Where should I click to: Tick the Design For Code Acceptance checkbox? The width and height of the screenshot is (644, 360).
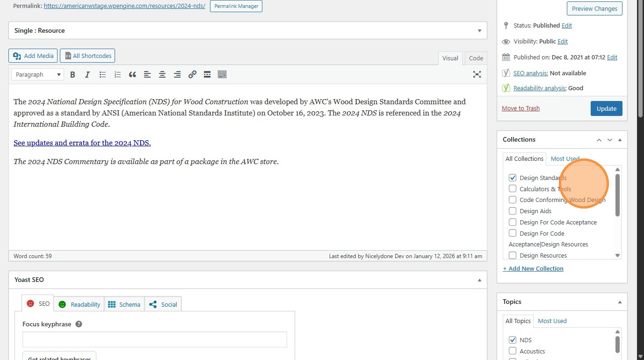[513, 222]
